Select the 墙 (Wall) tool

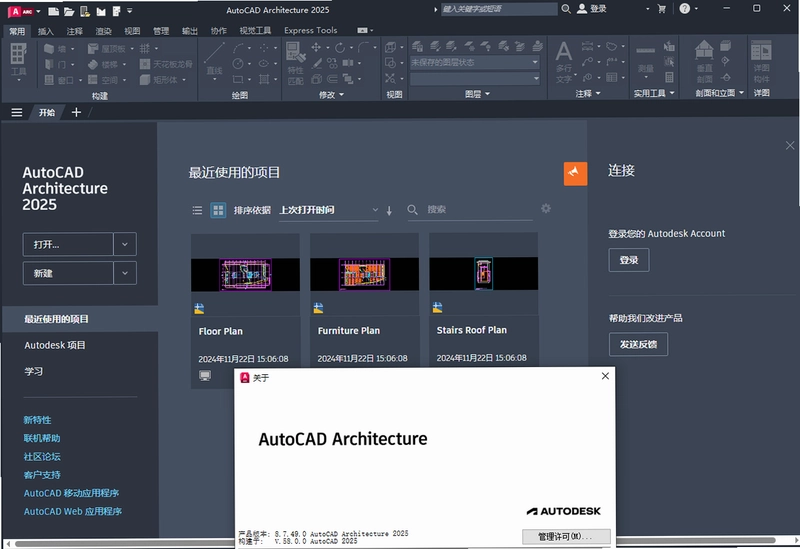(55, 49)
